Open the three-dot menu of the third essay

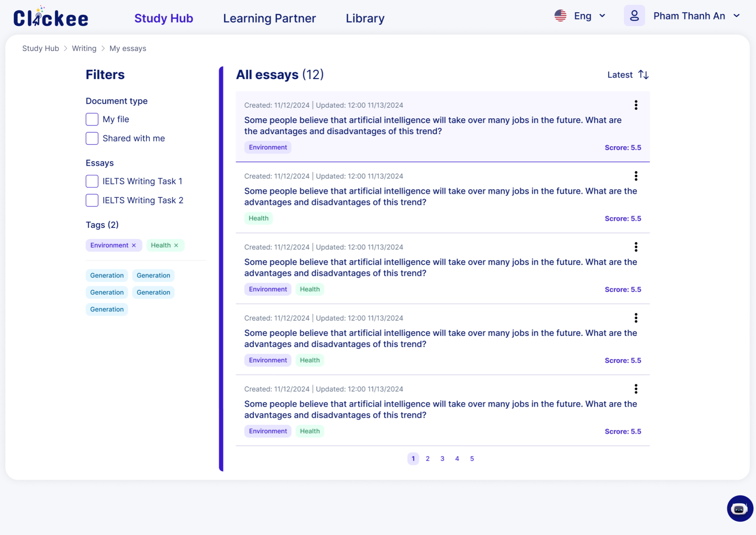(636, 247)
